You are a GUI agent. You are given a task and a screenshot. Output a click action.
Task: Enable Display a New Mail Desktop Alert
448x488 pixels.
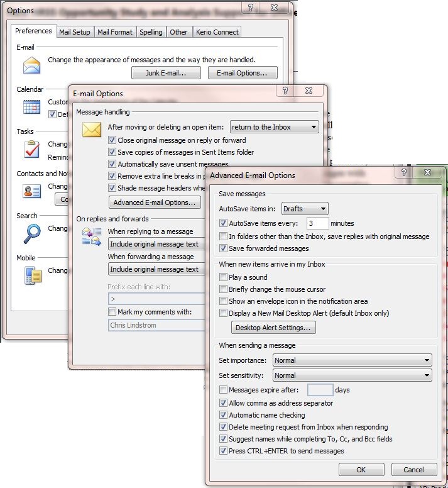[223, 313]
